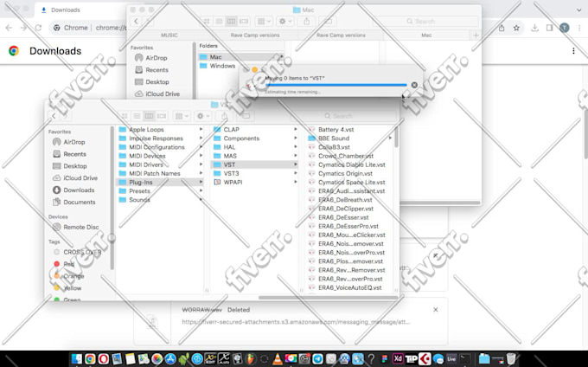Click the blue move progress bar
Image resolution: width=588 pixels, height=367 pixels.
336,85
